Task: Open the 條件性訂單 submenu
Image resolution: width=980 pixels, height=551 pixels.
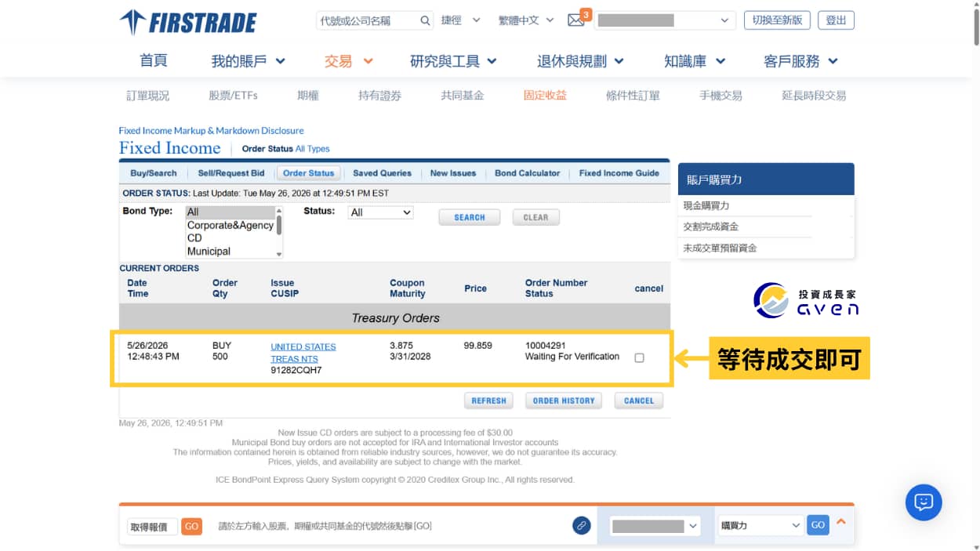Action: click(x=633, y=96)
